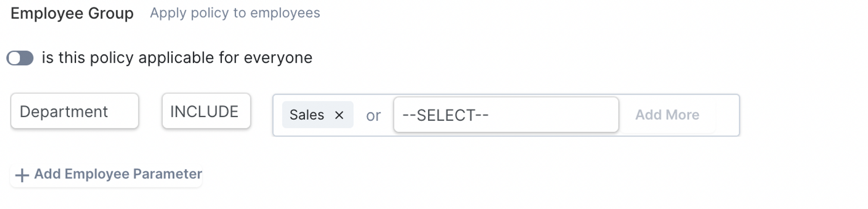Screen dimensions: 868x209
Task: Click the Employee Group section heading
Action: [72, 13]
